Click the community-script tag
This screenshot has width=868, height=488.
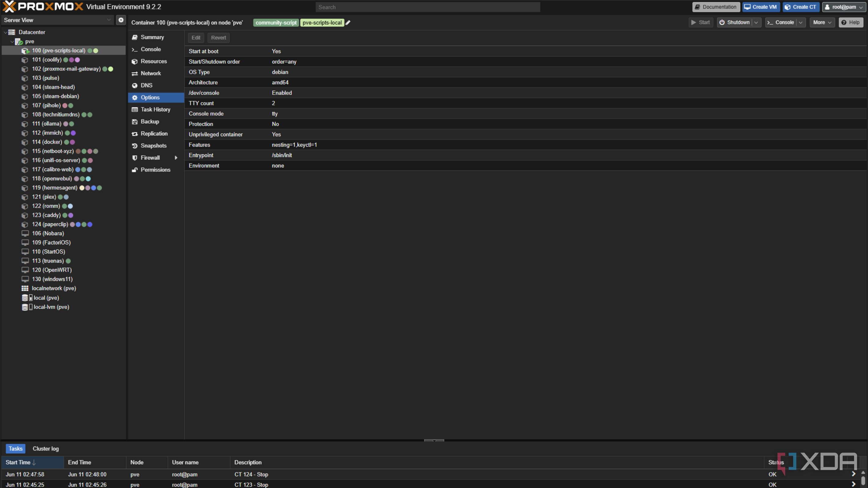(x=276, y=23)
